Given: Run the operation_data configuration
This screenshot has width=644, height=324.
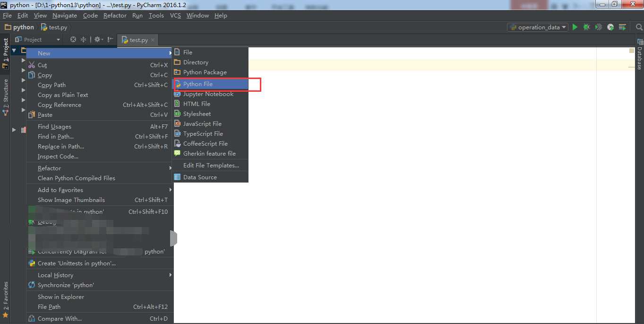Looking at the screenshot, I should coord(575,27).
